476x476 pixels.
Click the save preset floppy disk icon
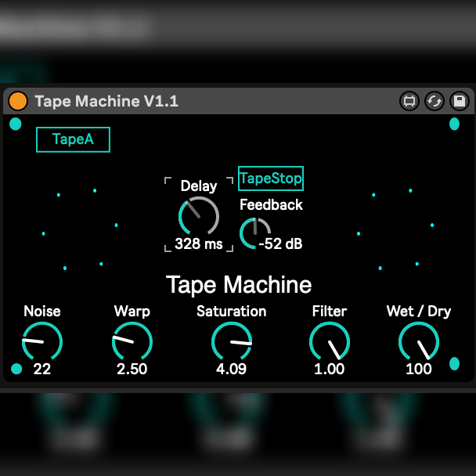[459, 101]
